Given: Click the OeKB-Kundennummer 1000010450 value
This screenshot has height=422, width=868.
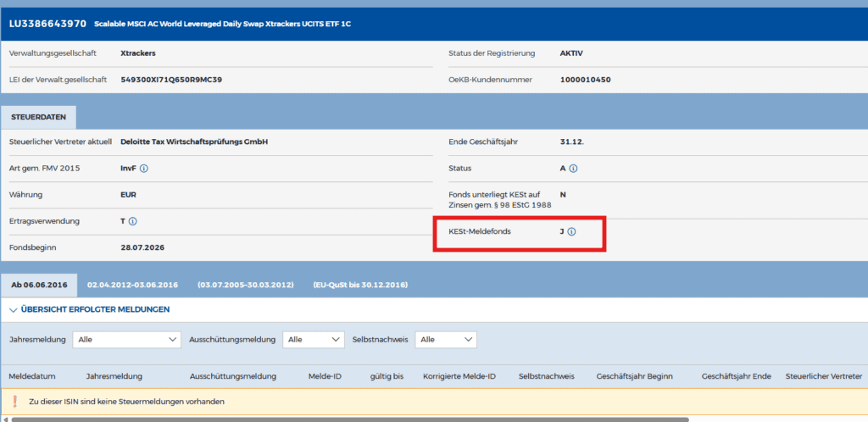Looking at the screenshot, I should point(585,80).
